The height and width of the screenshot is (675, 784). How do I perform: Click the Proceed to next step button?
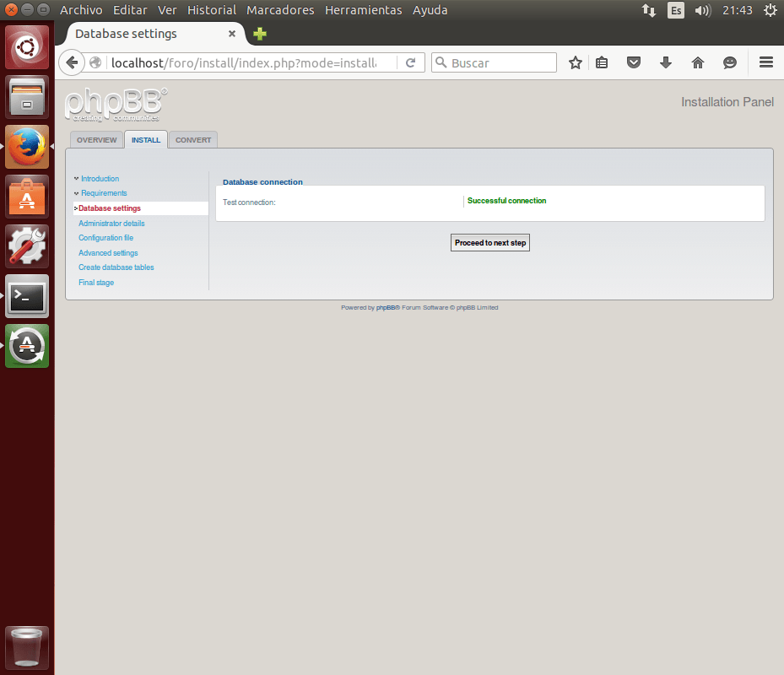coord(490,242)
